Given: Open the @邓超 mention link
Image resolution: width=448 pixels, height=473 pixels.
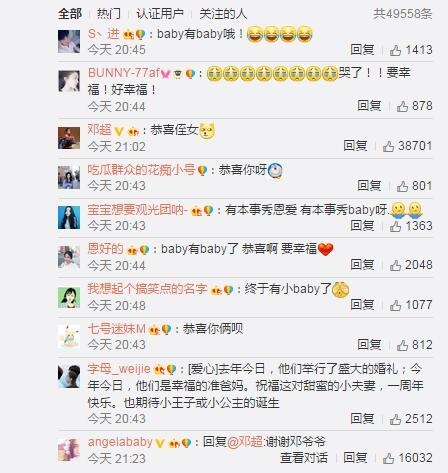Looking at the screenshot, I should tap(245, 442).
